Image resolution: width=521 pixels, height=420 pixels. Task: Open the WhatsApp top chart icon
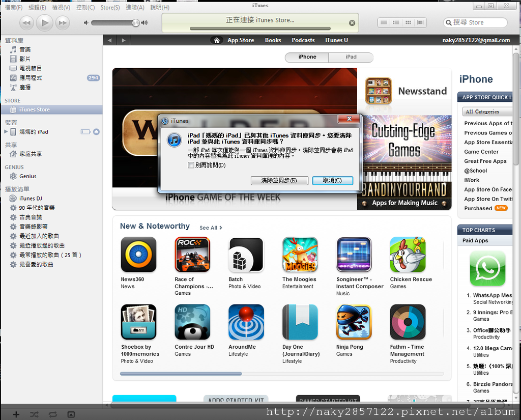[x=487, y=268]
